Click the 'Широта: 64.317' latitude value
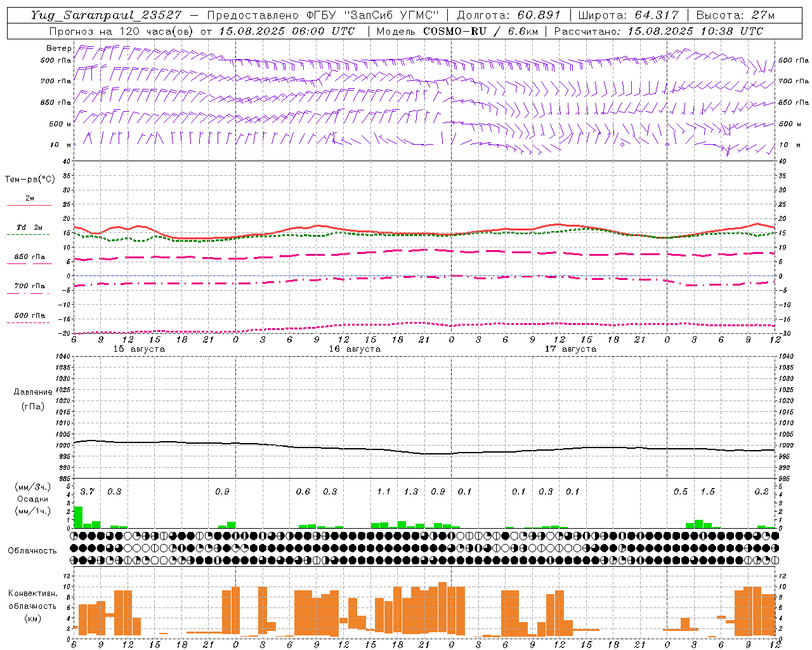Screen dimensions: 812x650 [628, 15]
